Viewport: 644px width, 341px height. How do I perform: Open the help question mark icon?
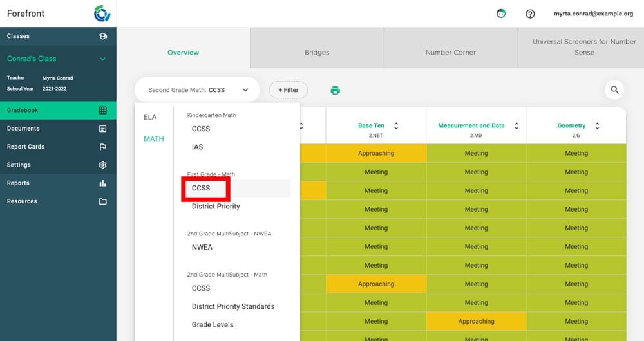coord(530,14)
